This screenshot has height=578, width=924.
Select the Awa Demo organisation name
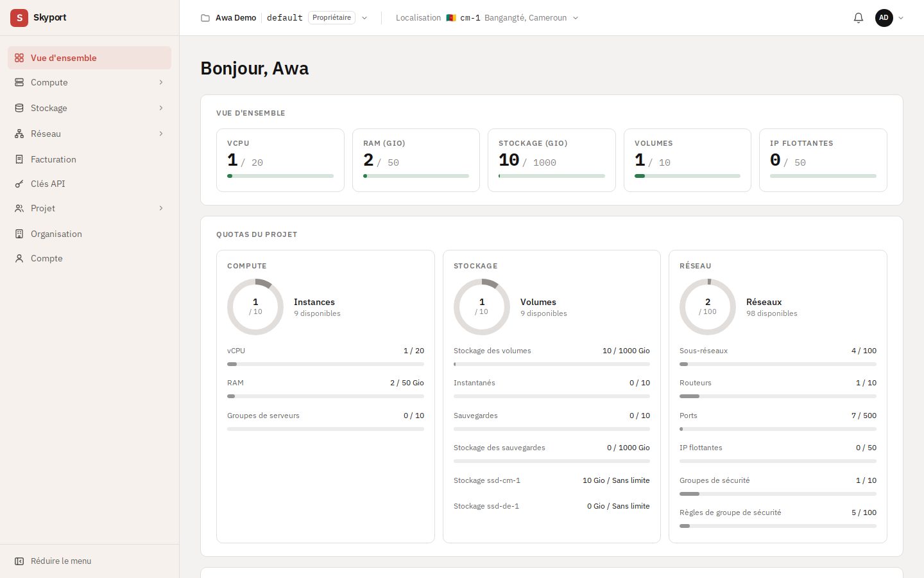235,18
